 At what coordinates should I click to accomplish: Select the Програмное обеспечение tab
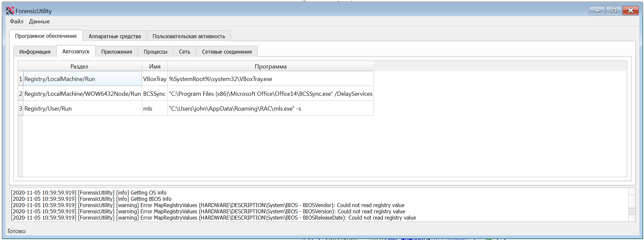tap(46, 36)
